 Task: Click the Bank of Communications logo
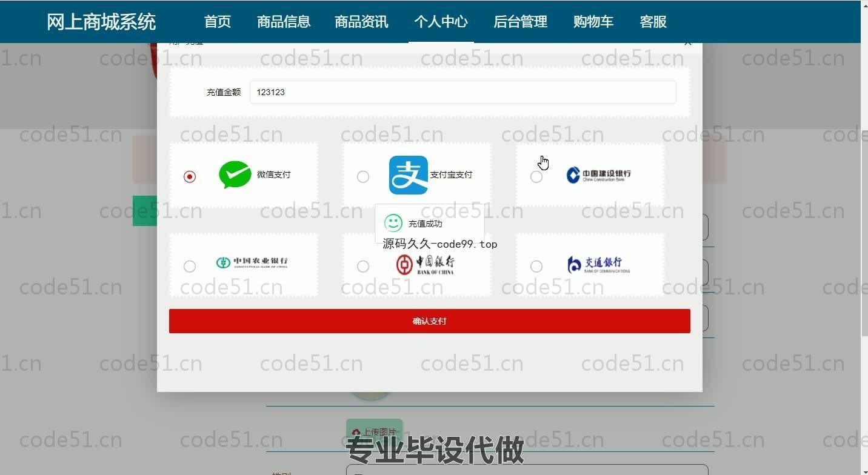click(x=598, y=264)
